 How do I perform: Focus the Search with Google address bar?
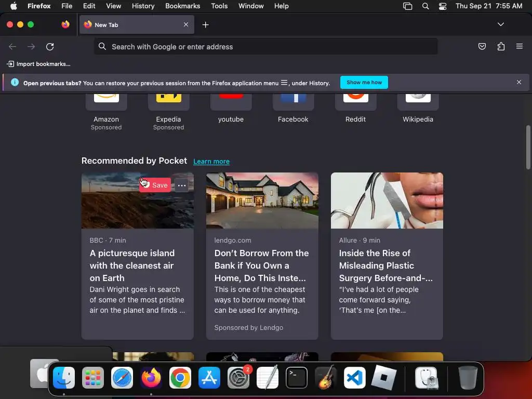click(265, 46)
